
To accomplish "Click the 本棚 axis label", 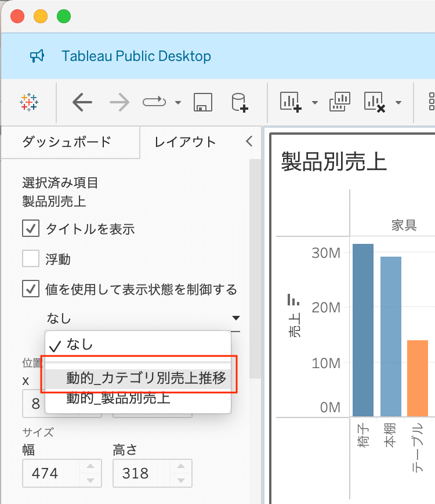I will click(390, 435).
